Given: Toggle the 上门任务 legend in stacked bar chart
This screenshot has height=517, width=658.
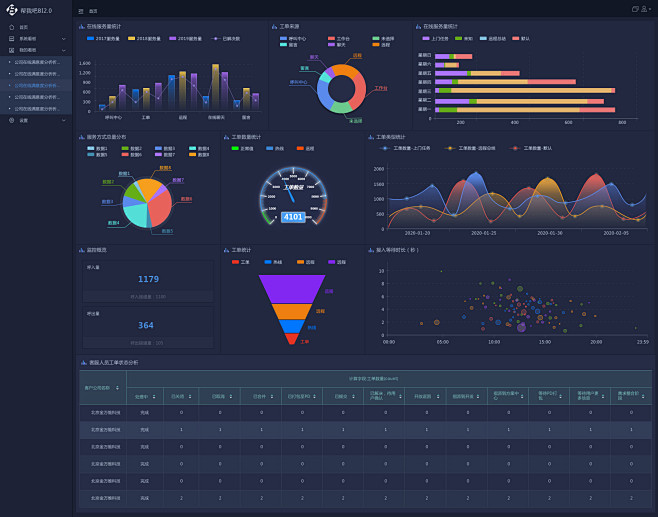Looking at the screenshot, I should tap(436, 38).
